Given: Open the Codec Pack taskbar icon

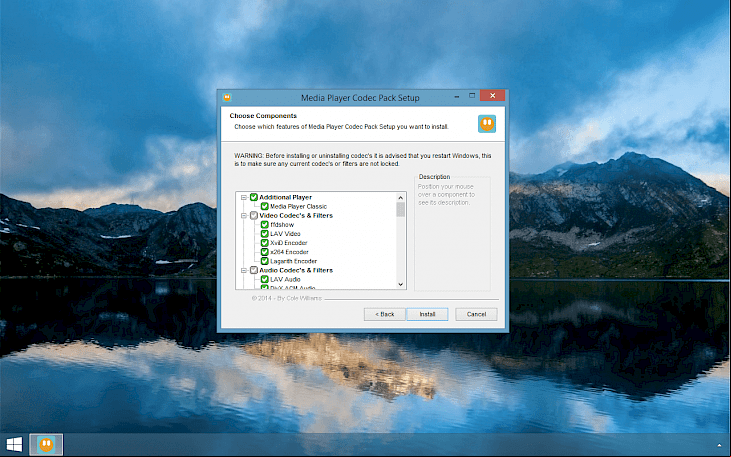Looking at the screenshot, I should [x=46, y=444].
